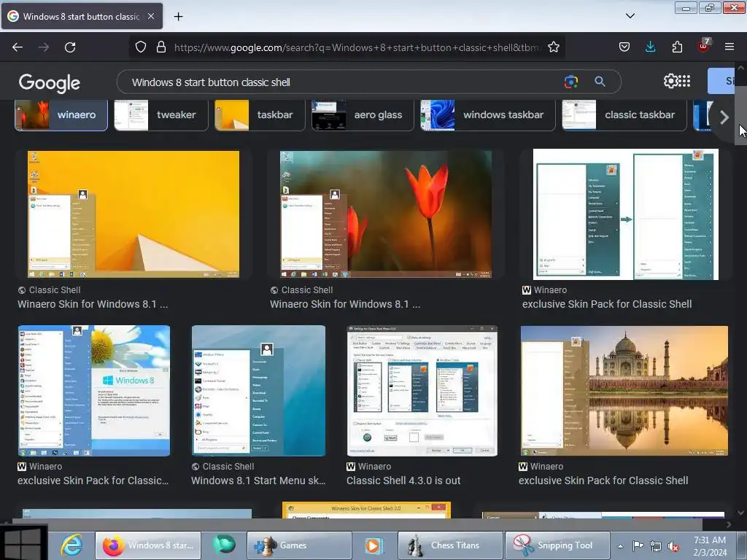
Task: Launch Internet Explorer from the taskbar
Action: click(72, 545)
